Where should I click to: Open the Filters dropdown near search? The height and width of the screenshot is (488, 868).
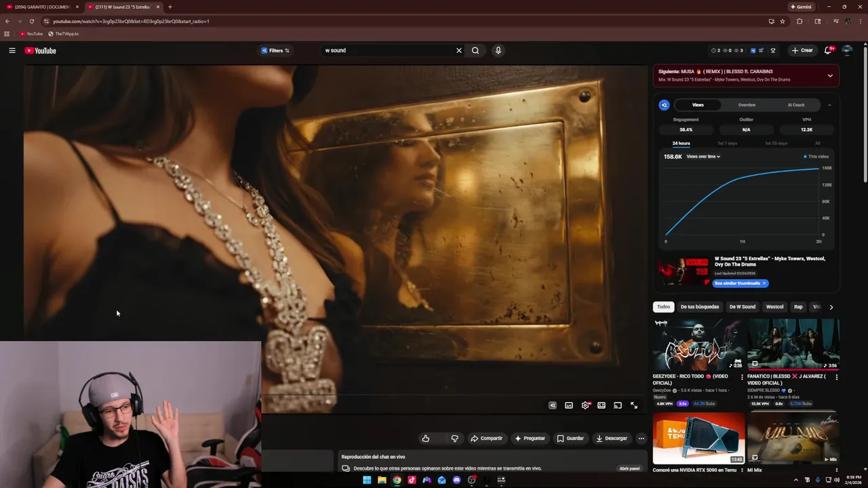(275, 50)
